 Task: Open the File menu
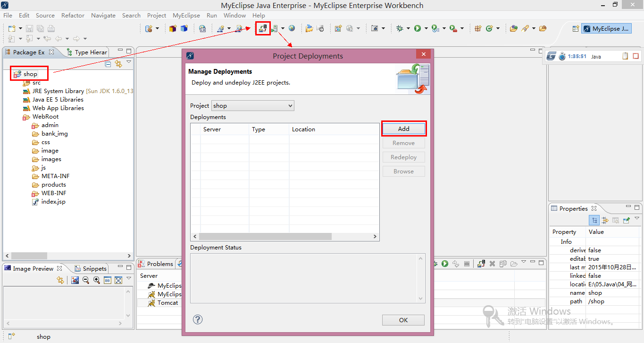(x=8, y=15)
